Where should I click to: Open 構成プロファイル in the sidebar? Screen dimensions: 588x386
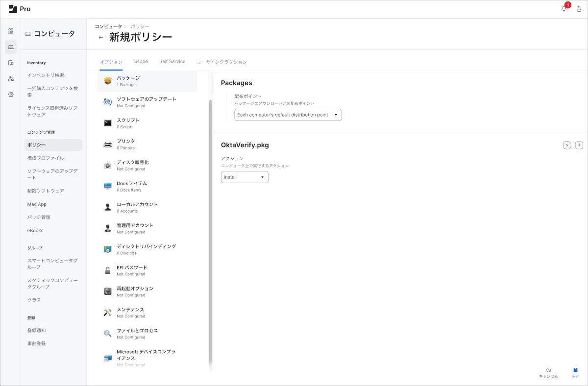[x=46, y=158]
